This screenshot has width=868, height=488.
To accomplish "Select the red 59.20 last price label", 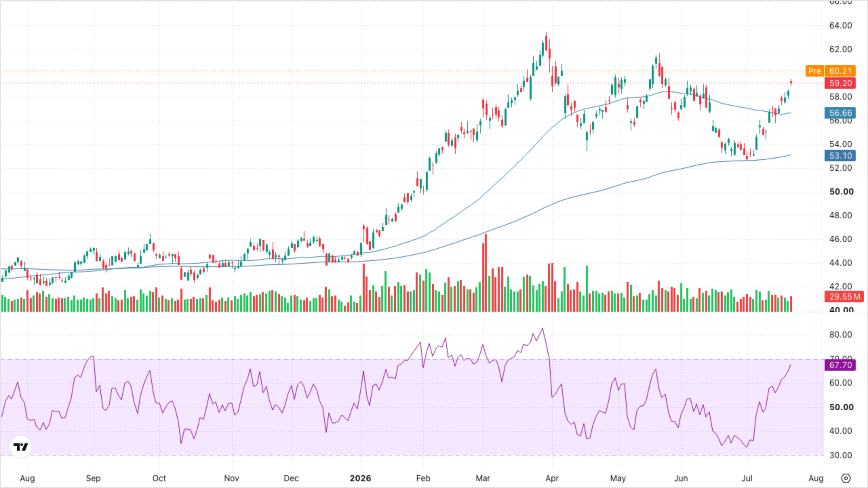I will 840,83.
